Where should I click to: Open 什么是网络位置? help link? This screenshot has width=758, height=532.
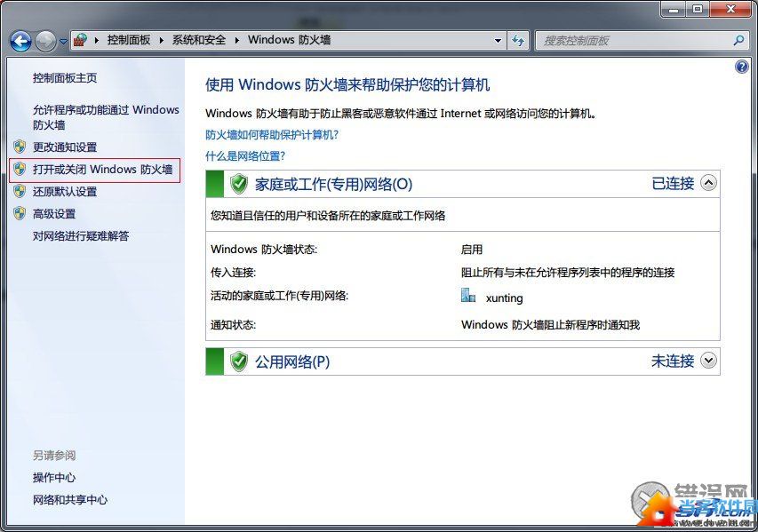[245, 156]
